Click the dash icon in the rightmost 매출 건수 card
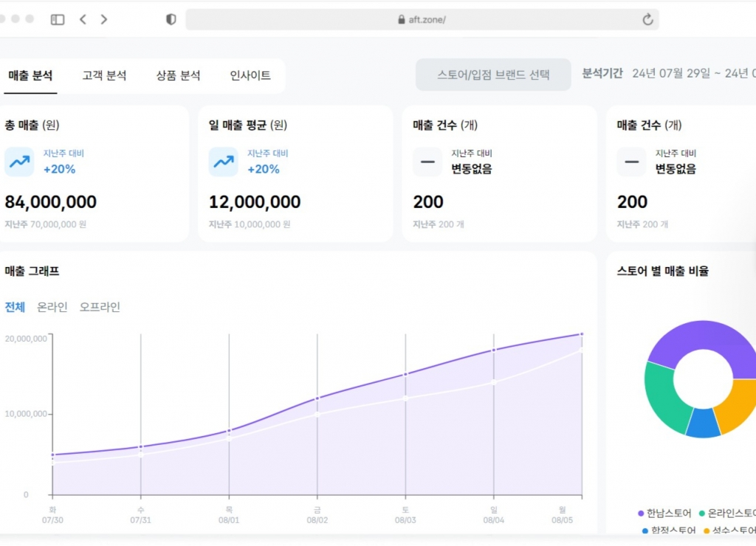The height and width of the screenshot is (546, 756). coord(631,162)
